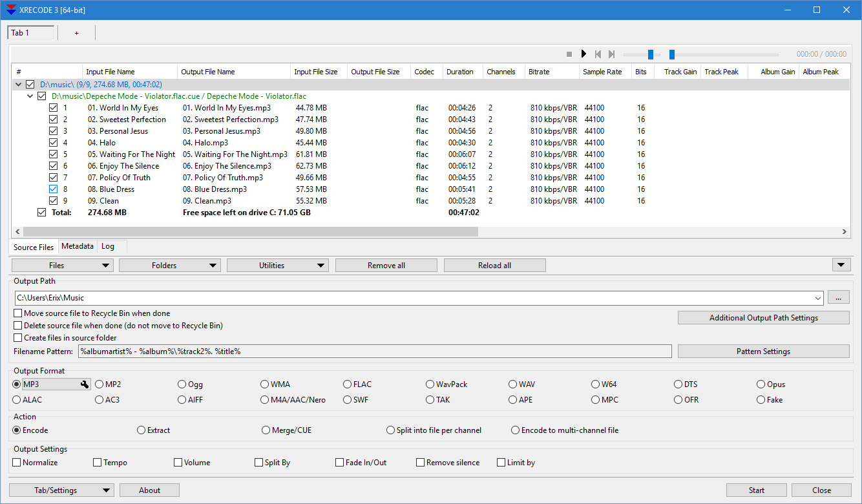
Task: Collapse the Depeche Mode Violator tree node
Action: pyautogui.click(x=30, y=96)
